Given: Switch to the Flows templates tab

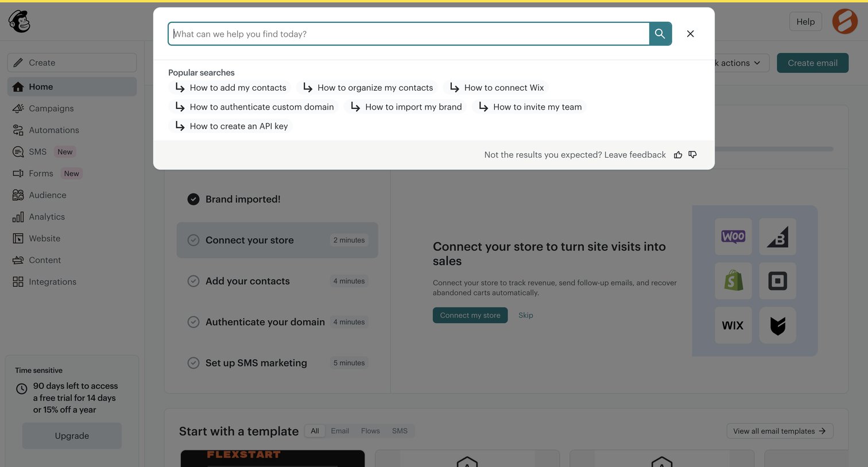Looking at the screenshot, I should tap(370, 431).
